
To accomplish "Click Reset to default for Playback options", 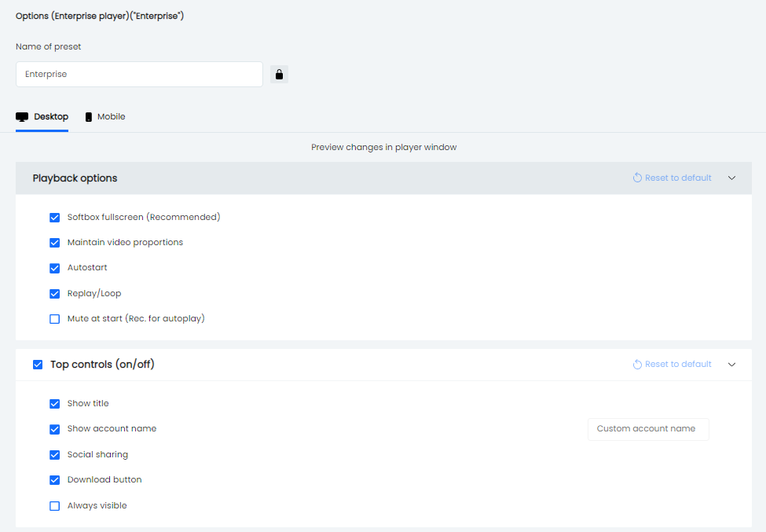I will tap(677, 178).
